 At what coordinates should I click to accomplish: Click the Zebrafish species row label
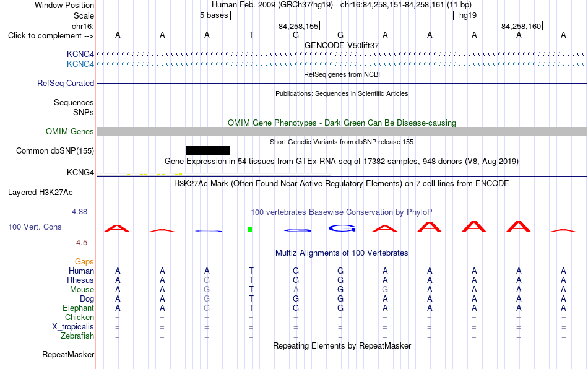point(77,336)
